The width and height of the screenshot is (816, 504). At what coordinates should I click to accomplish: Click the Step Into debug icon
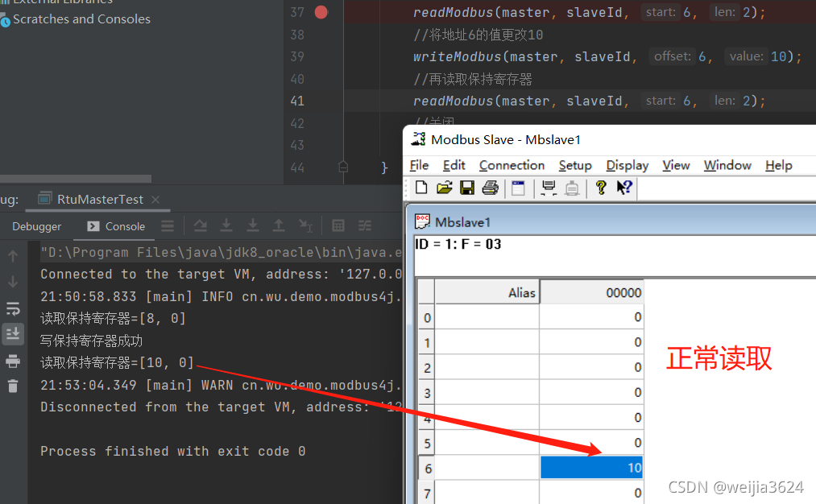pyautogui.click(x=226, y=225)
